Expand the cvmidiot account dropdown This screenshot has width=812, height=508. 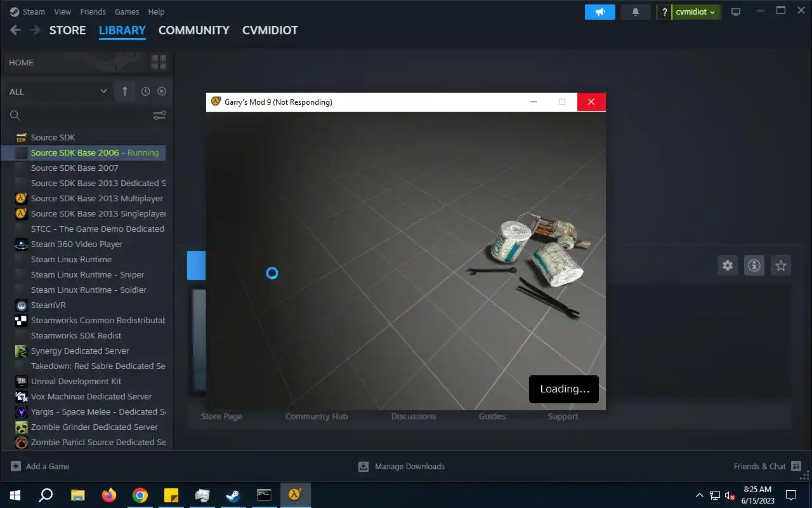(x=696, y=12)
